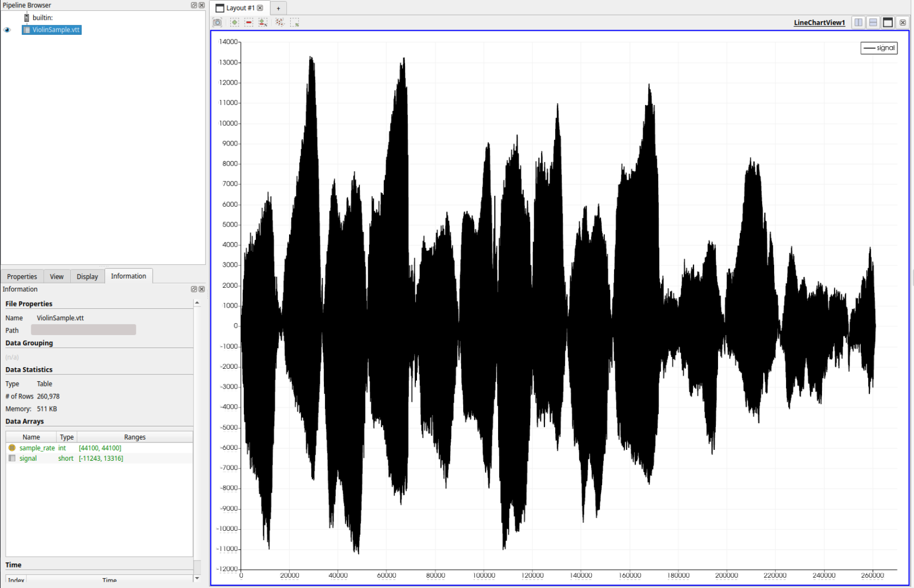Split the view horizontally

(858, 22)
